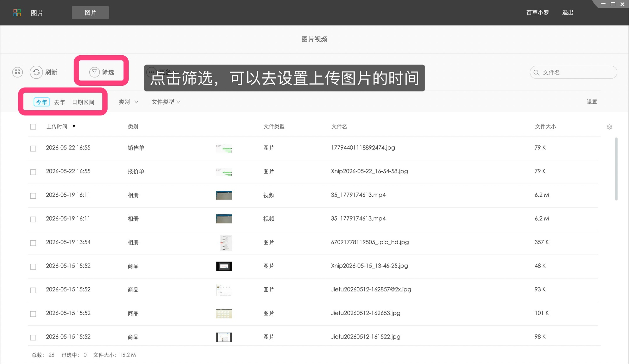Click the 文件名 column header

tap(339, 126)
